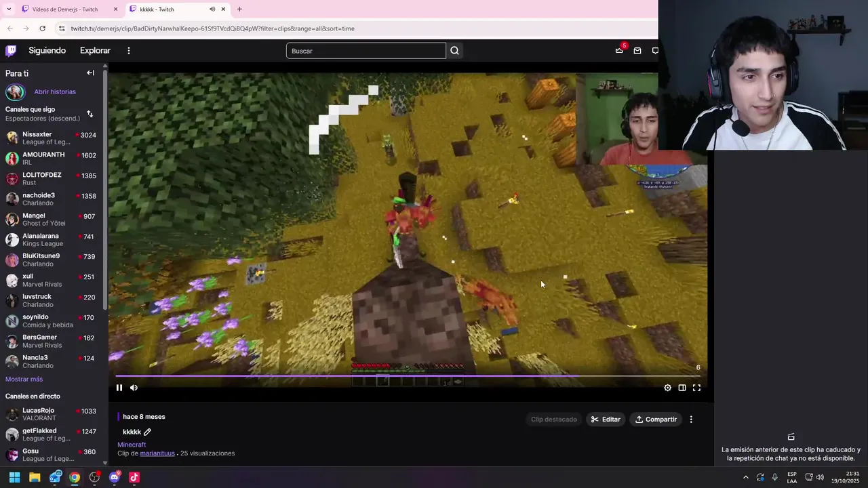Screen dimensions: 868x488
Task: Open the Siguiendo tab
Action: 47,50
